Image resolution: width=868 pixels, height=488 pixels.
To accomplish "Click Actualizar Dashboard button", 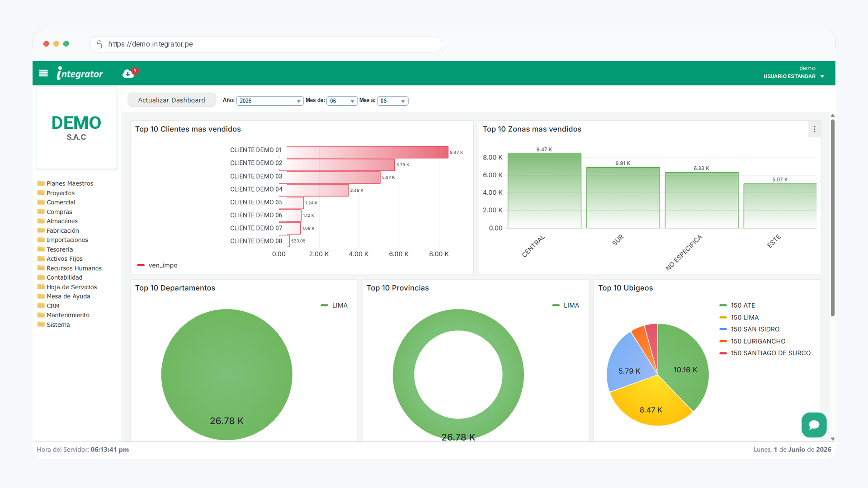I will pos(171,100).
